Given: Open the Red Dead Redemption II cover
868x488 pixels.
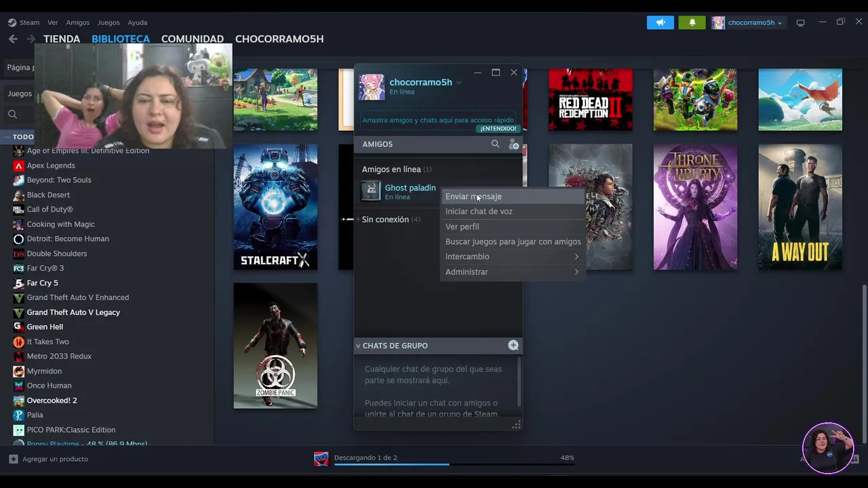Looking at the screenshot, I should click(591, 100).
